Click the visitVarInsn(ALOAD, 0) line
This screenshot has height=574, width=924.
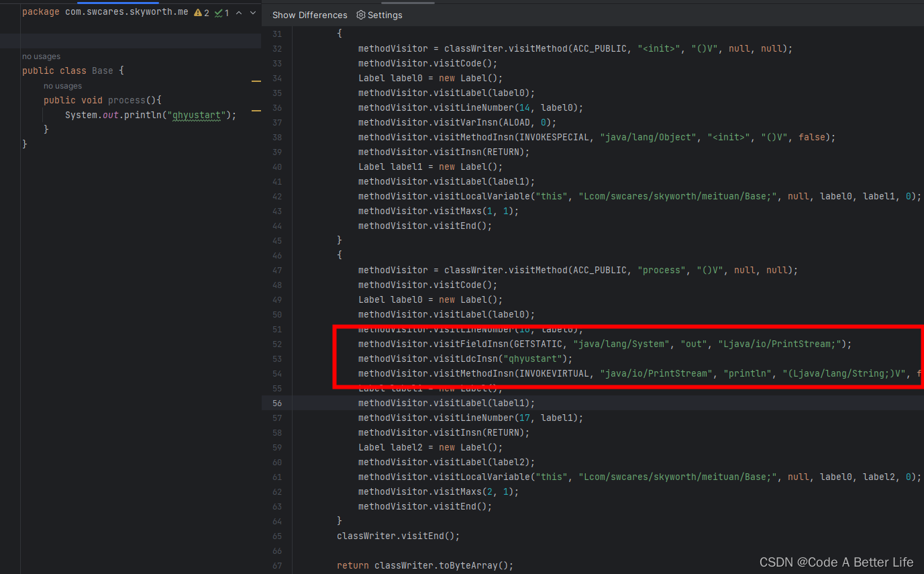457,123
